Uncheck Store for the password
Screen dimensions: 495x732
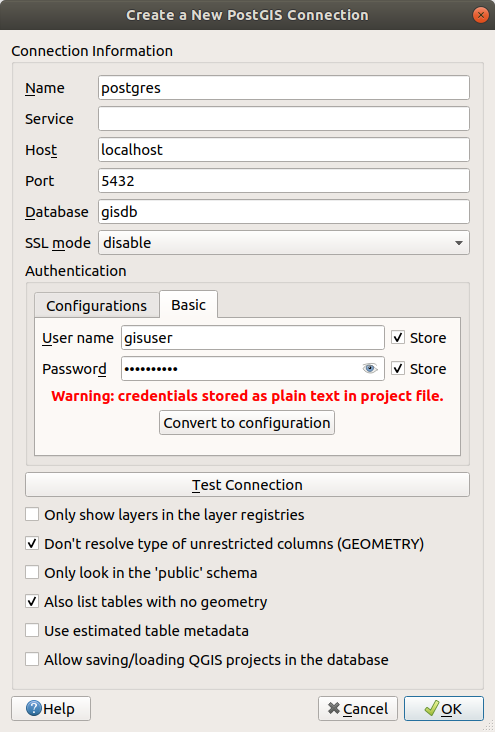coord(398,369)
